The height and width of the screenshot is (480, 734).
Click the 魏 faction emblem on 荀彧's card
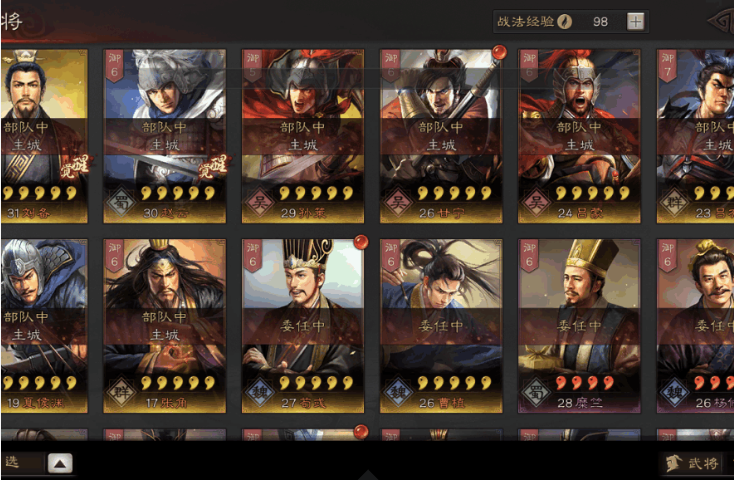point(259,391)
